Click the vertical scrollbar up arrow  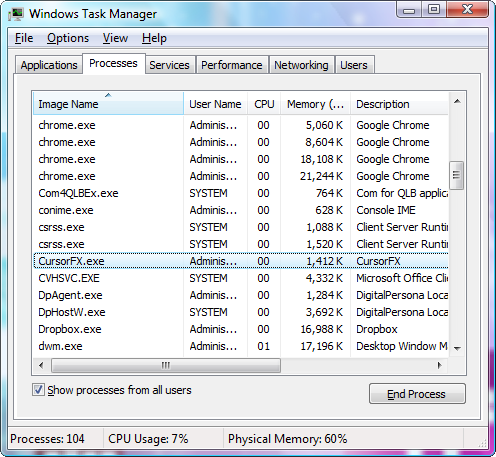click(457, 101)
